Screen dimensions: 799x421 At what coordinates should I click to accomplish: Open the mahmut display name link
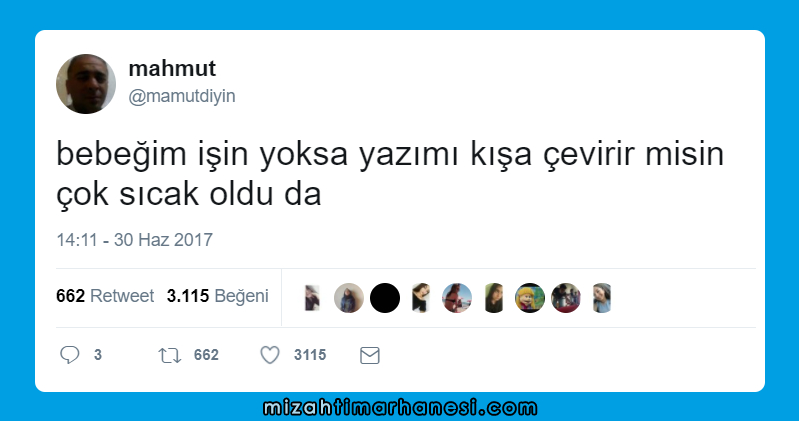tap(172, 68)
